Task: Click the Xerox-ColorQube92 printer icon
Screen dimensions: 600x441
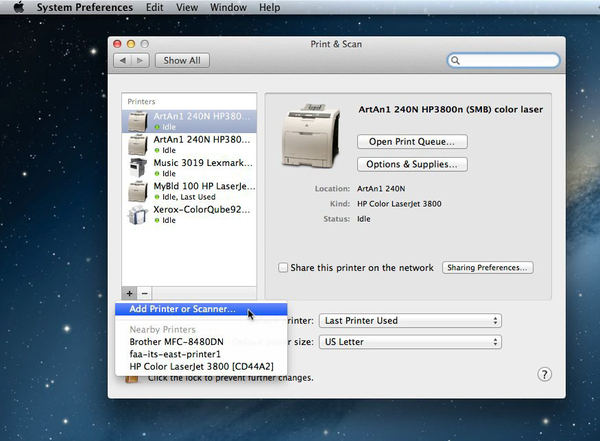Action: pyautogui.click(x=137, y=215)
